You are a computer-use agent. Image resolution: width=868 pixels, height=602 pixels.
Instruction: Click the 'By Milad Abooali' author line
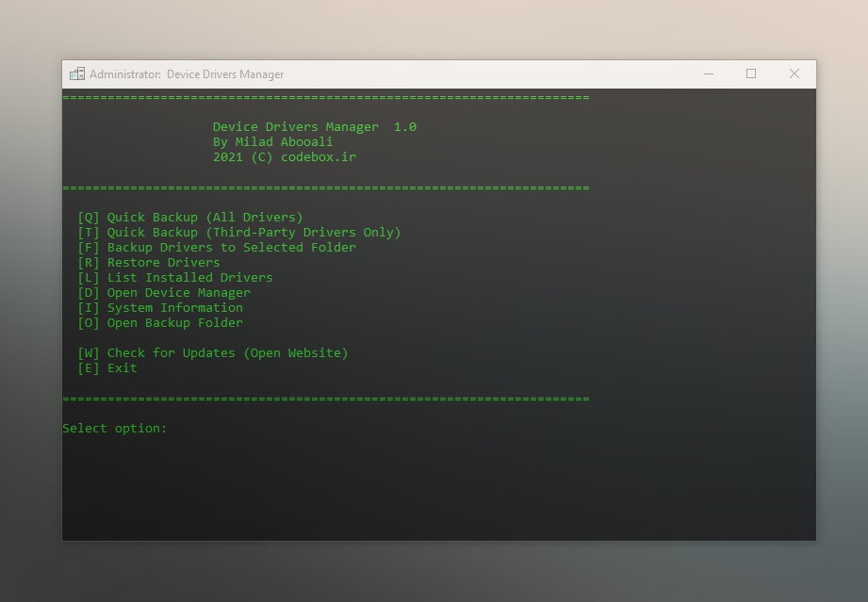273,141
